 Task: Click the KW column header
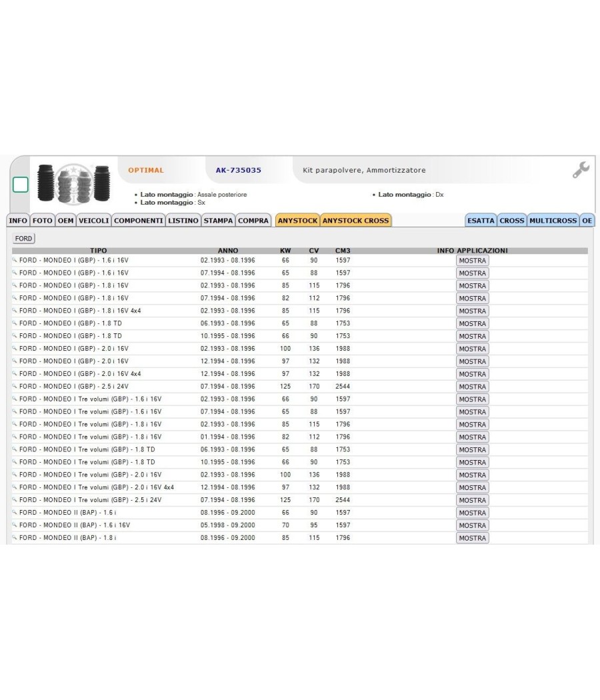285,251
